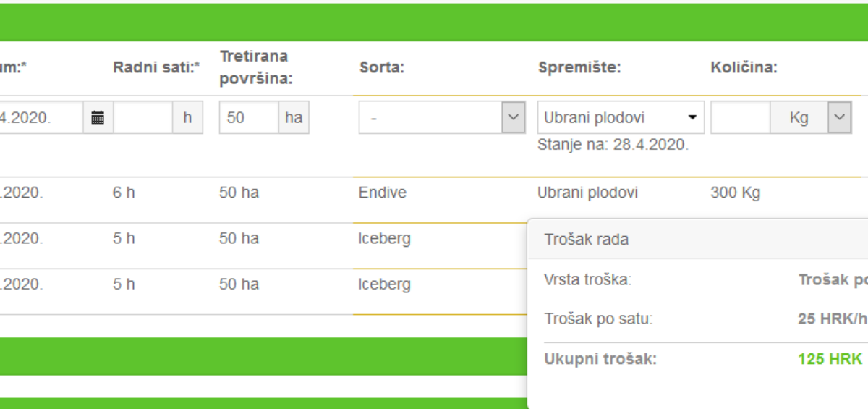Click the Spremište column header
This screenshot has height=409, width=868.
[x=579, y=68]
